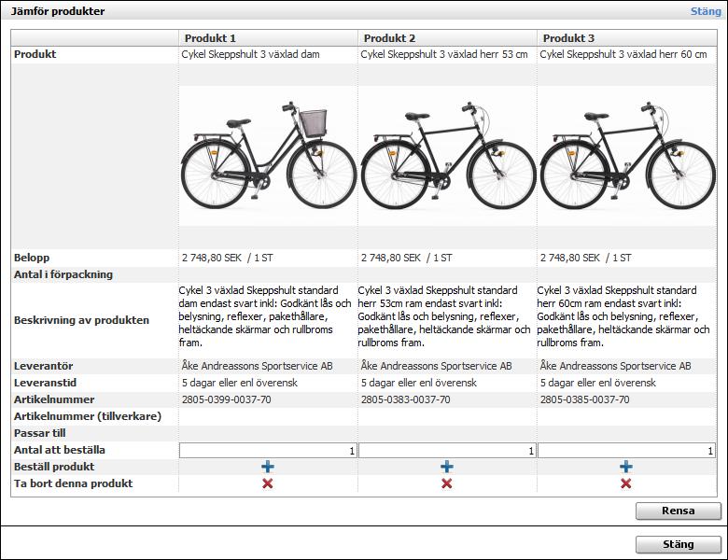Image resolution: width=728 pixels, height=560 pixels.
Task: Select product name Cykel Skeppshult herr 60 cm
Action: [x=623, y=54]
